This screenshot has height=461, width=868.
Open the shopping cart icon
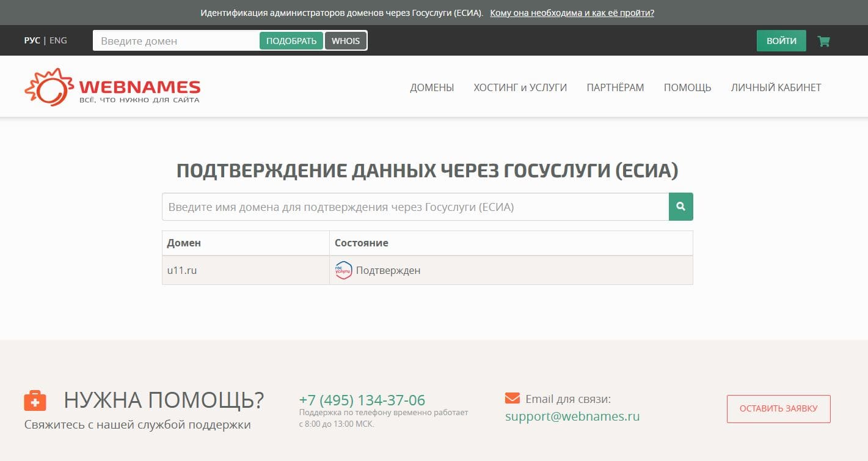pos(823,41)
